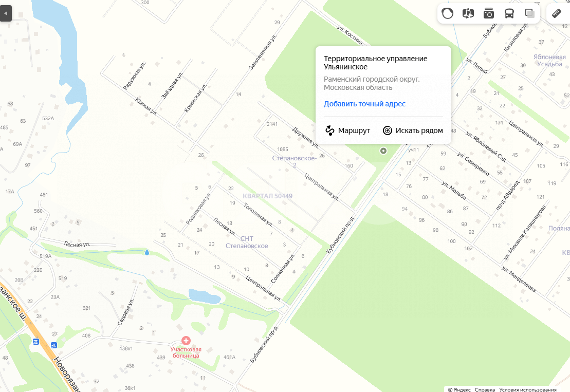The image size is (570, 392).
Task: Click the spring water drop marker
Action: (147, 252)
